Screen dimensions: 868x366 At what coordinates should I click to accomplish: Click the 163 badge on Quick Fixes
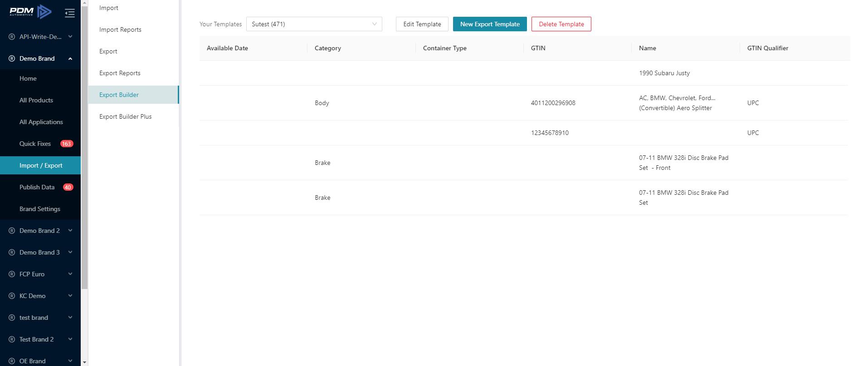[67, 144]
